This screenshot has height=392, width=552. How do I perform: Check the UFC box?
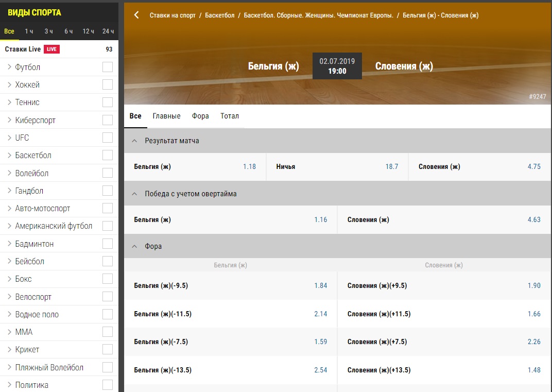coord(108,138)
